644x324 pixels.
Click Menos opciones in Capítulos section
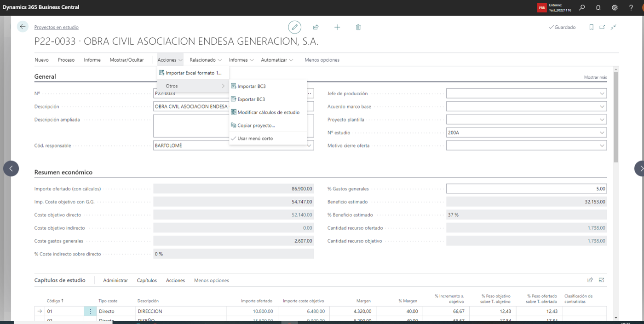(212, 280)
